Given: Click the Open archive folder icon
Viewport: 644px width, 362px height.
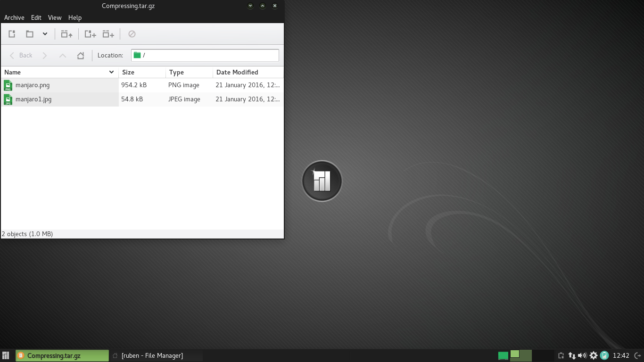Looking at the screenshot, I should 30,34.
